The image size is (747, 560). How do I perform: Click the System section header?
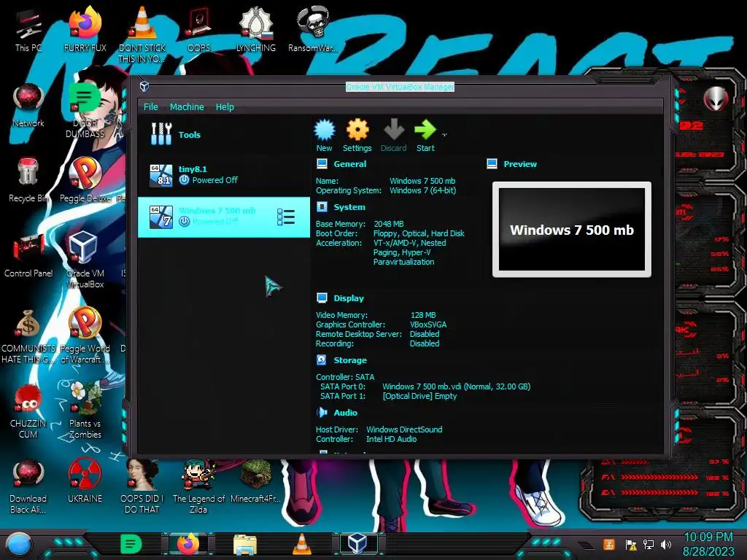(349, 207)
